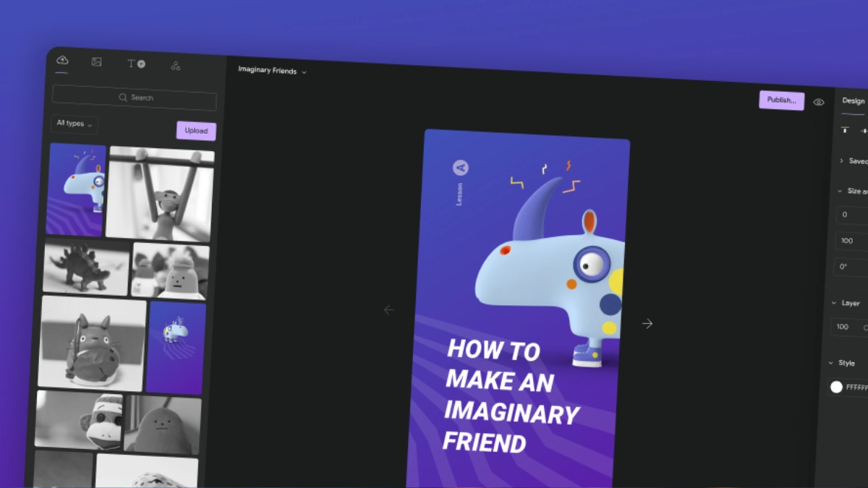This screenshot has height=488, width=868.
Task: Select the stegosaurus toy thumbnail
Action: 87,267
